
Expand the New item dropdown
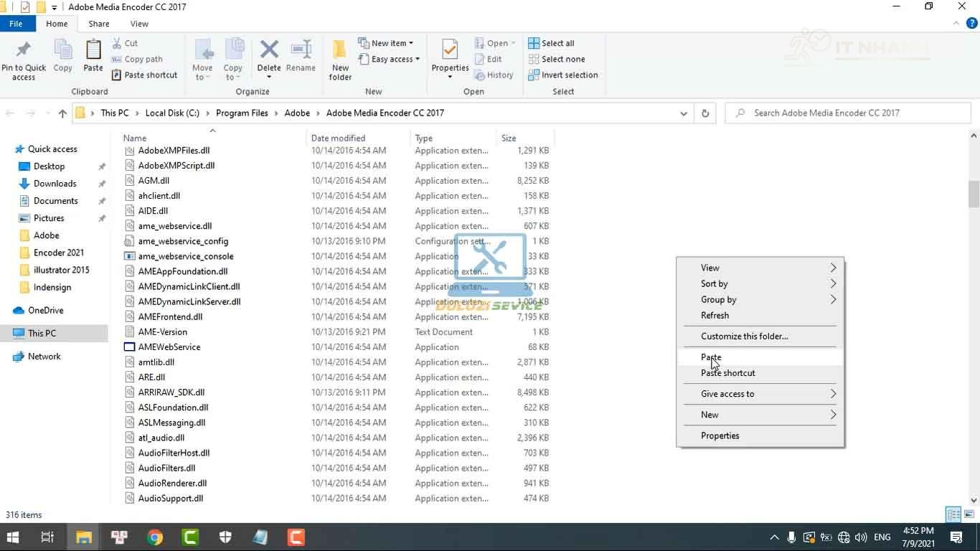(x=386, y=43)
